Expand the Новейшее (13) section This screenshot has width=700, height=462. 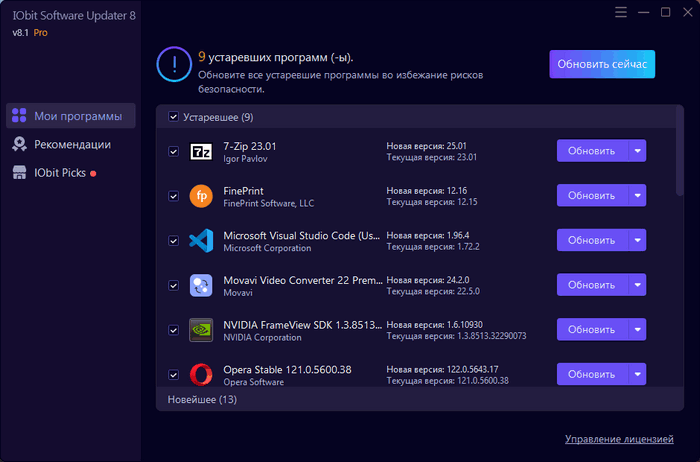coord(420,399)
